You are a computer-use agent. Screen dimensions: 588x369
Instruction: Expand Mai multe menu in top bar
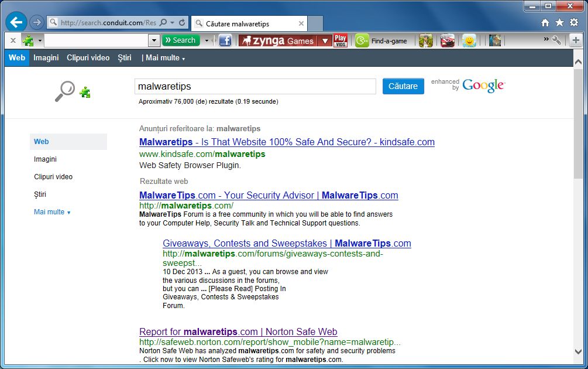[165, 58]
